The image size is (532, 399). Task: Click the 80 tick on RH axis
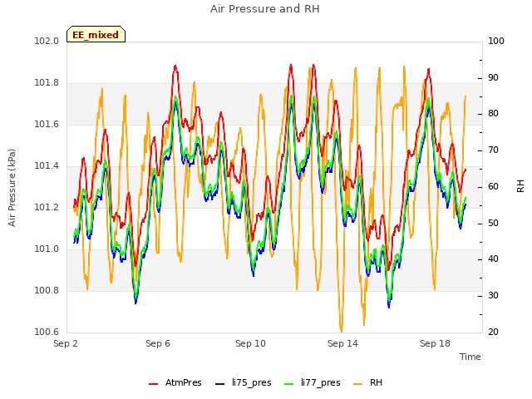coord(493,114)
